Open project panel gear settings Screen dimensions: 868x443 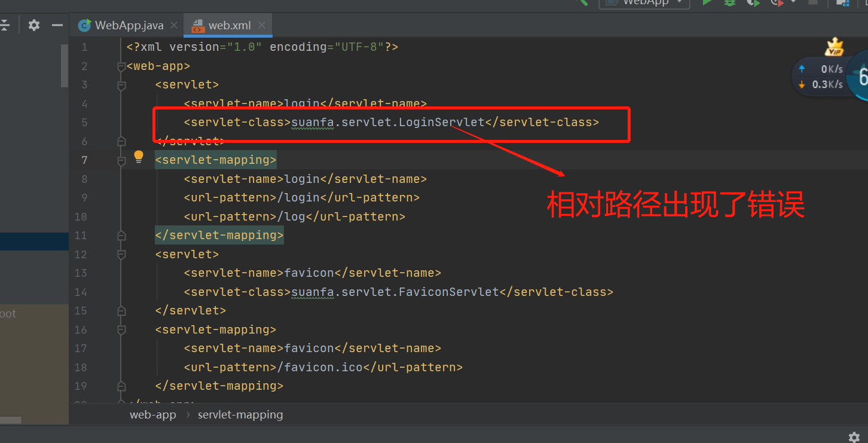[x=34, y=25]
